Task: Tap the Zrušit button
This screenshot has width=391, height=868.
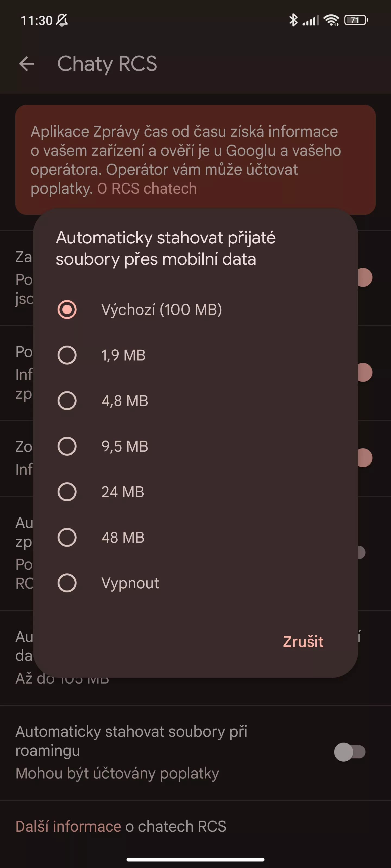Action: coord(303,641)
